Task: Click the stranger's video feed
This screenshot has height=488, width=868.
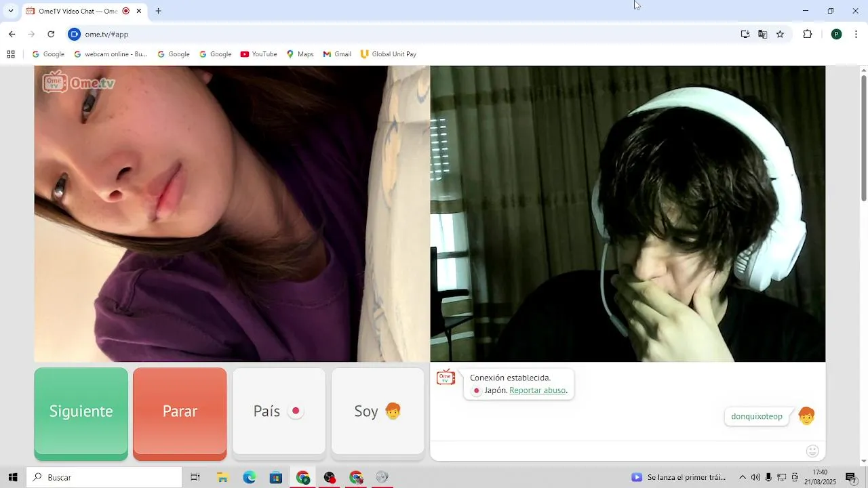Action: pyautogui.click(x=232, y=213)
